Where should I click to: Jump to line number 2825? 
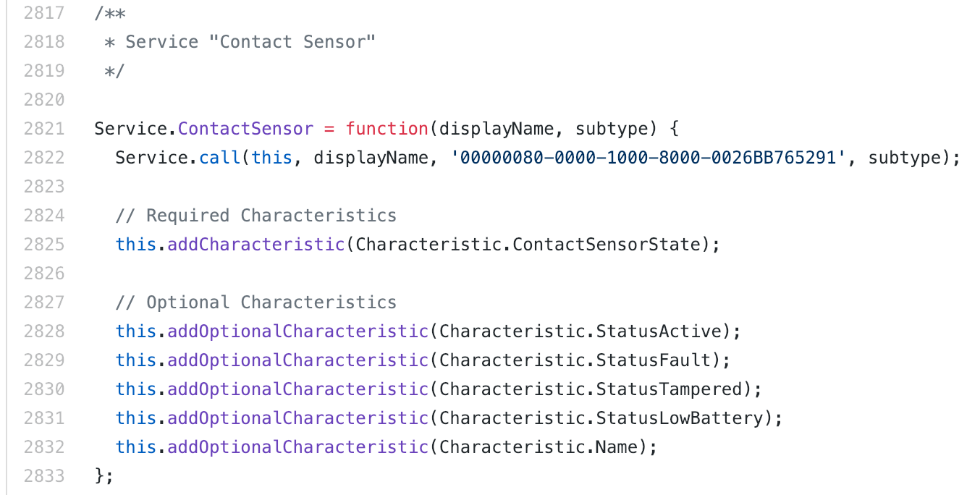point(44,245)
